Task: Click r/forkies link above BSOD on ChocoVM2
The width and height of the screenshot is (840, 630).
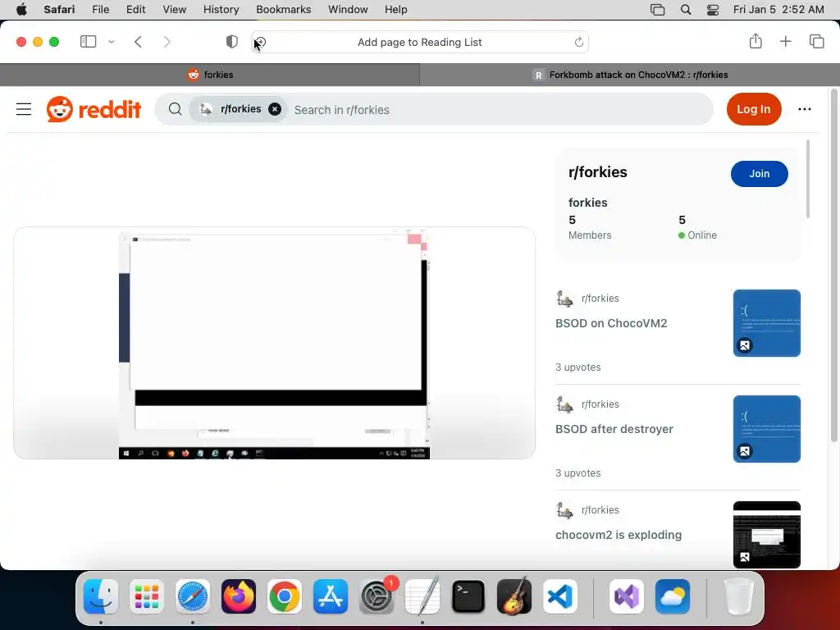Action: 600,299
